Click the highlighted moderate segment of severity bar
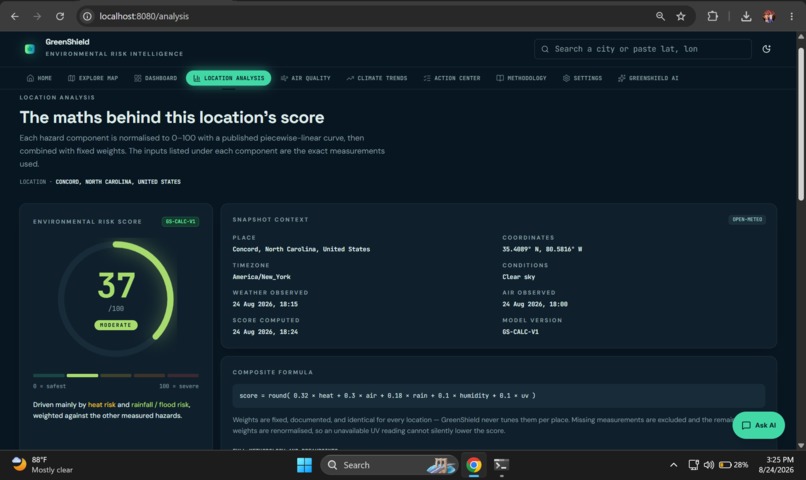 click(82, 376)
